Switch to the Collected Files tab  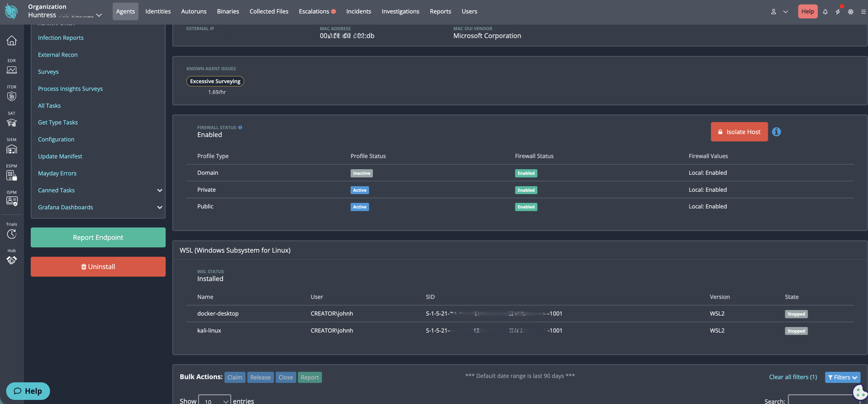[x=269, y=11]
